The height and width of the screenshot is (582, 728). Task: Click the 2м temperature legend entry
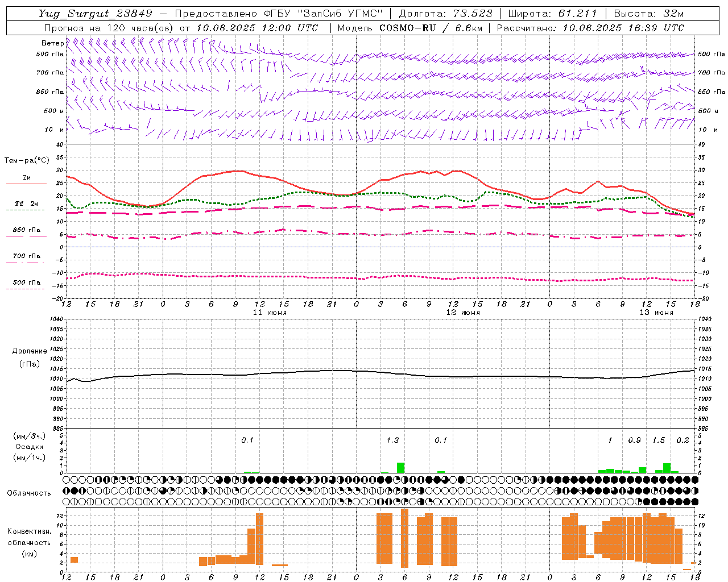coord(27,178)
